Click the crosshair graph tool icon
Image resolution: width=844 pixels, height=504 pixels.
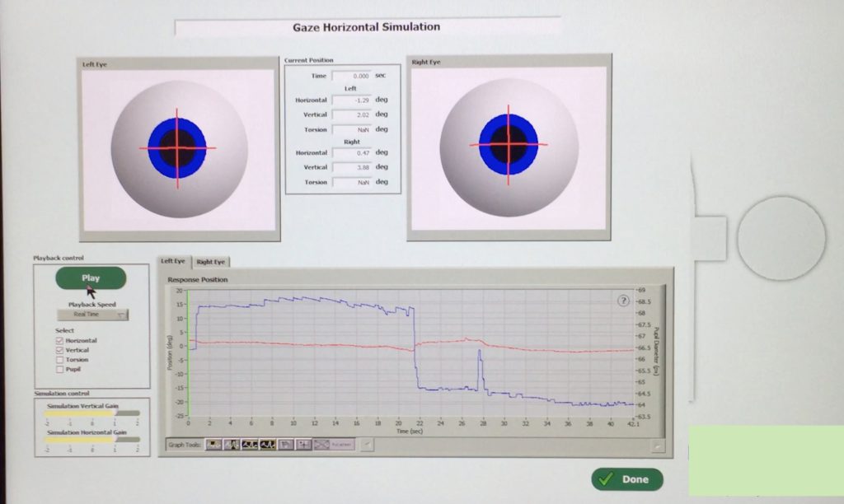306,445
